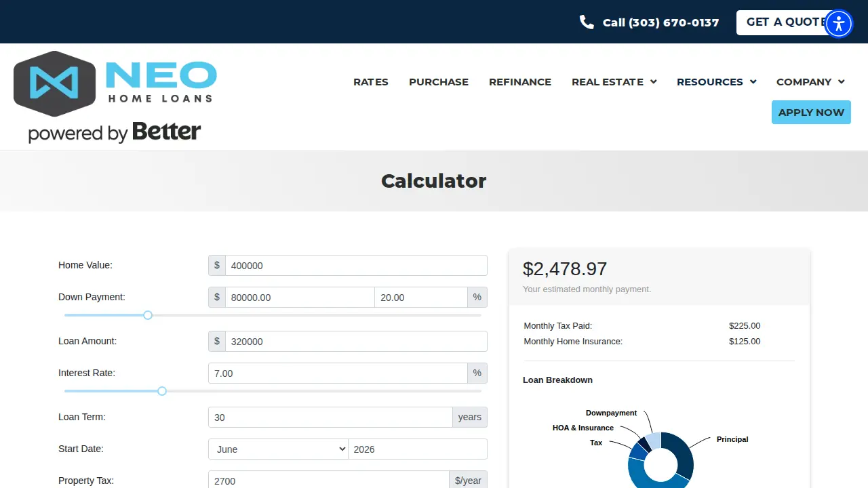Click the Down Payment dollar amount field

tap(300, 298)
